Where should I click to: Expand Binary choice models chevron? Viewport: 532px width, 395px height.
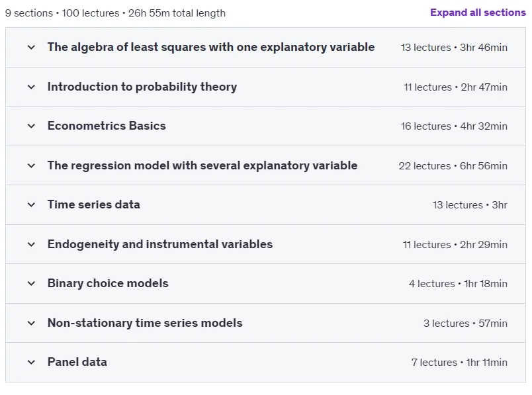point(31,283)
